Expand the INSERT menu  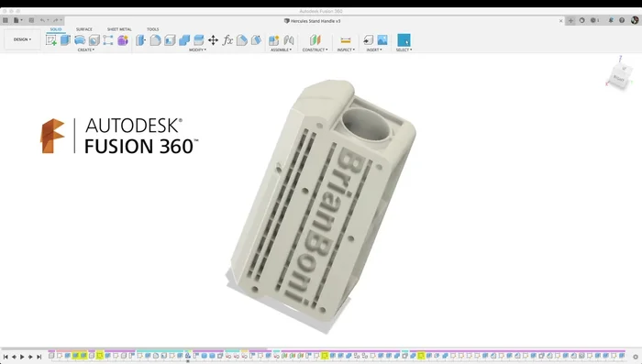[x=374, y=50]
